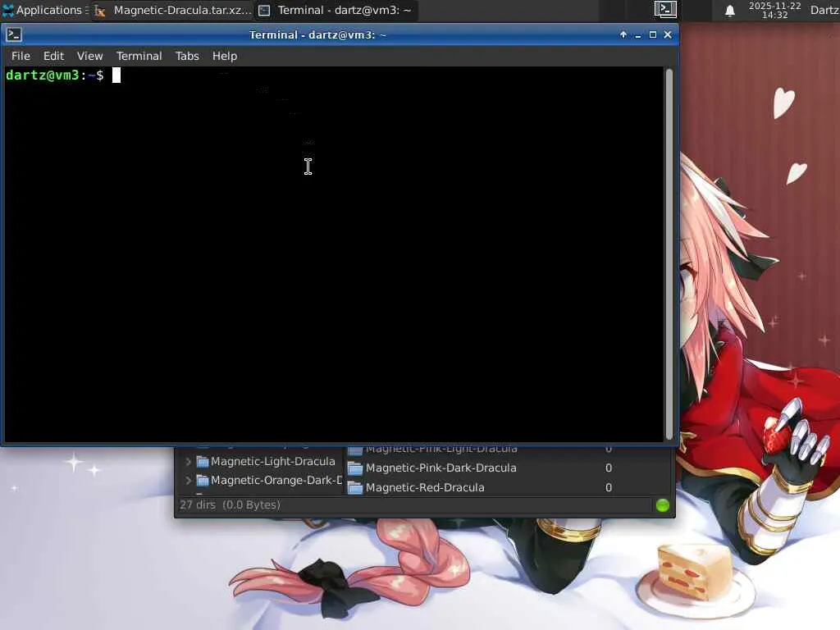
Task: Click the terminal window menu icon in the title bar
Action: (14, 34)
